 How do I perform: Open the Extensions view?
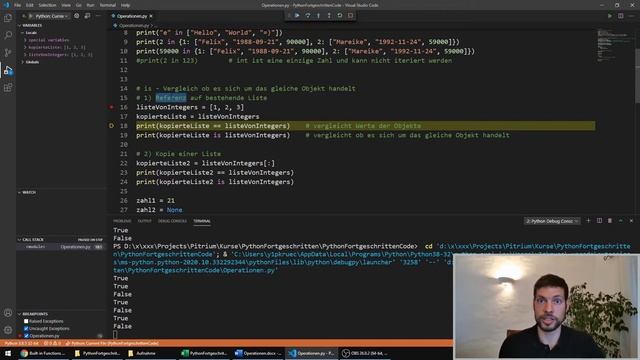8,88
